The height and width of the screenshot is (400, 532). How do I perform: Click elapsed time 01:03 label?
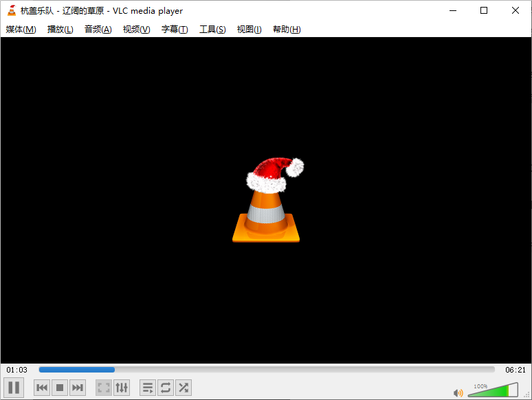tap(16, 370)
